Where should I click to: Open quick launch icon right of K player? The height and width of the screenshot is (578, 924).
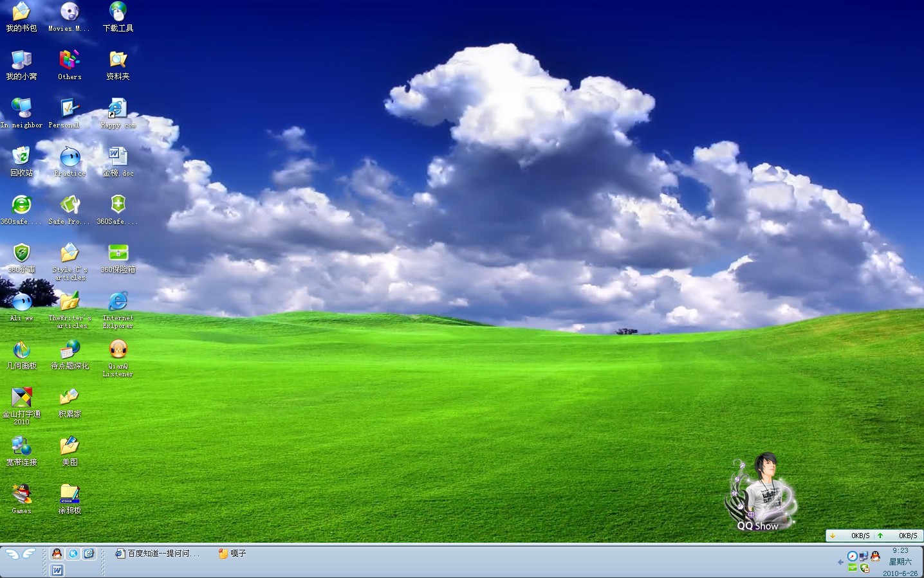(89, 554)
